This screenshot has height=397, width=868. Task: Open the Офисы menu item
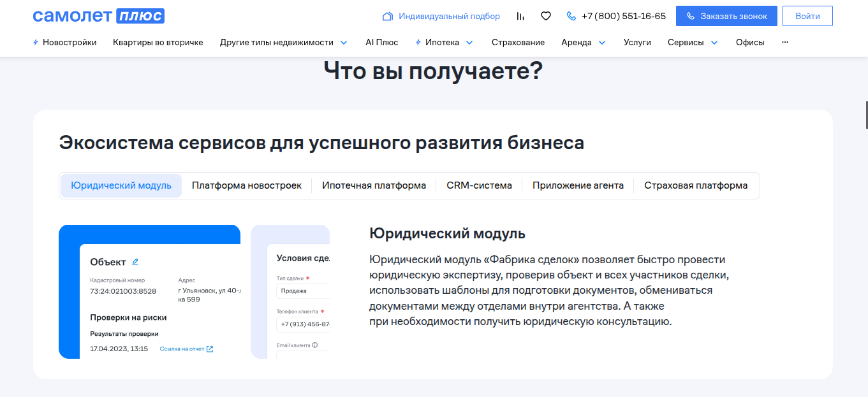coord(750,42)
